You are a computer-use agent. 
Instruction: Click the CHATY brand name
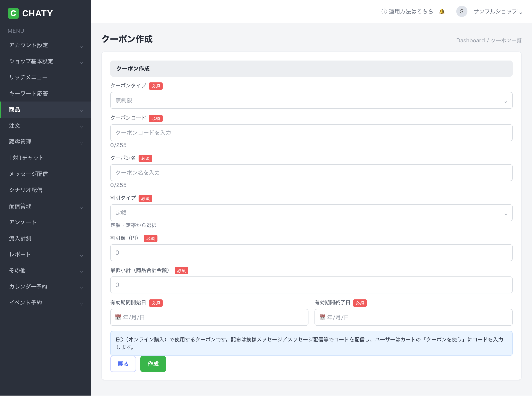tap(38, 13)
